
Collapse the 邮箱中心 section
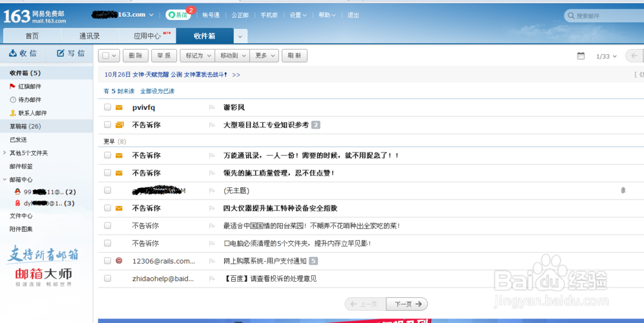point(5,180)
